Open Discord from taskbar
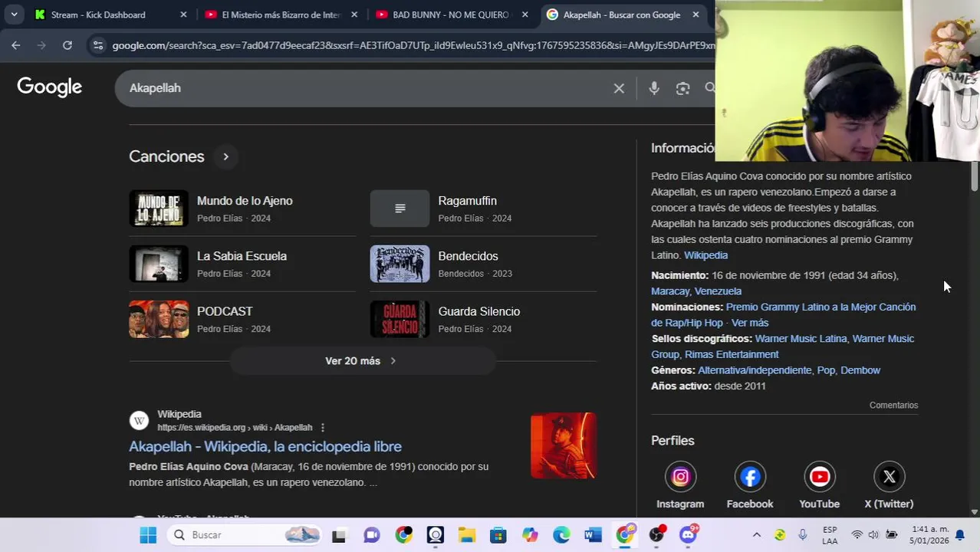Image resolution: width=980 pixels, height=552 pixels. [x=688, y=535]
